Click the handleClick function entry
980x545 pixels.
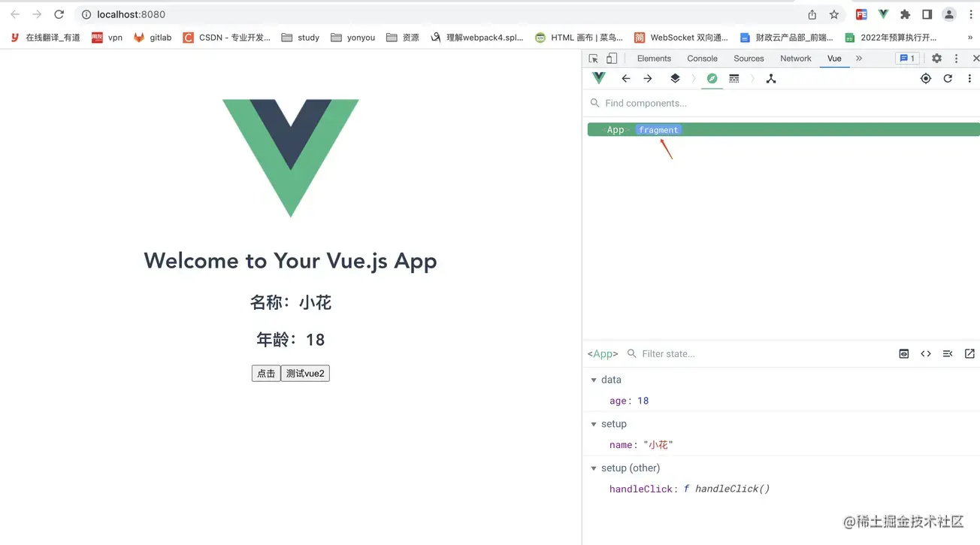pos(689,489)
